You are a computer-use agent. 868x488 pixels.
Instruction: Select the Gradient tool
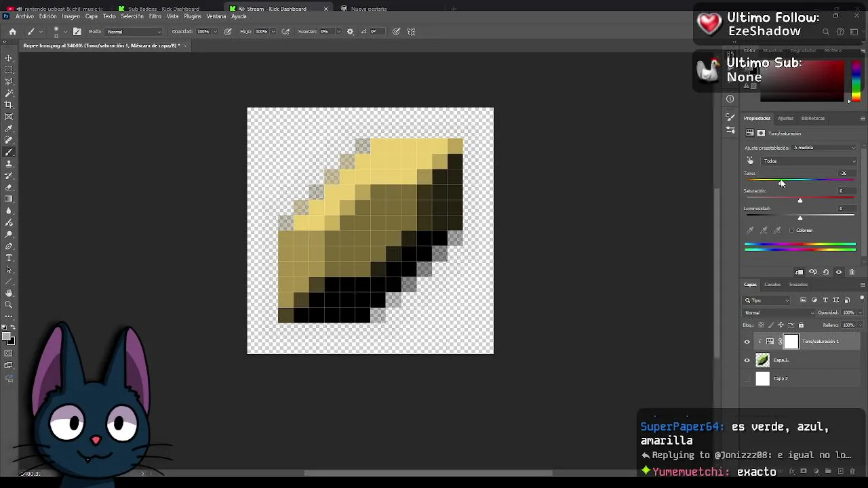click(9, 199)
